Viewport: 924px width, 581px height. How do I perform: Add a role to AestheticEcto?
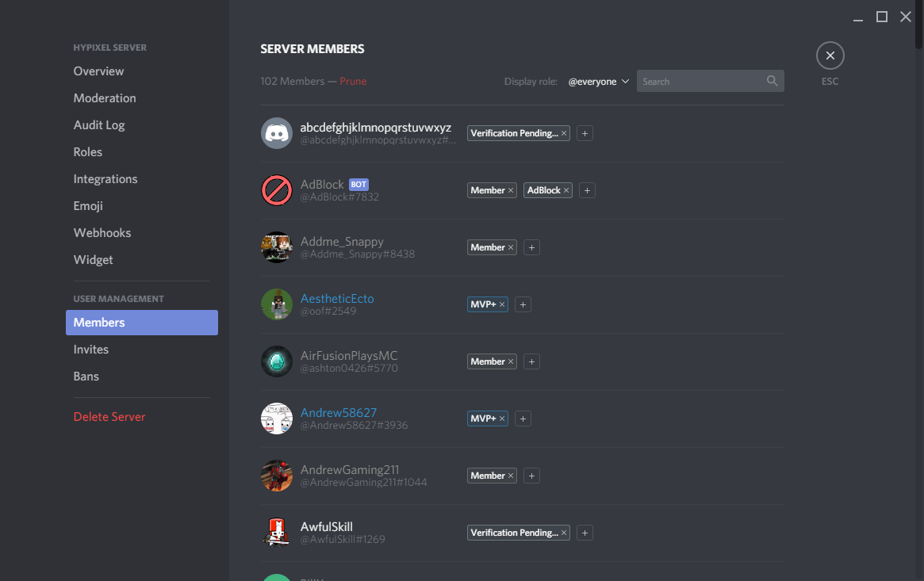[523, 304]
